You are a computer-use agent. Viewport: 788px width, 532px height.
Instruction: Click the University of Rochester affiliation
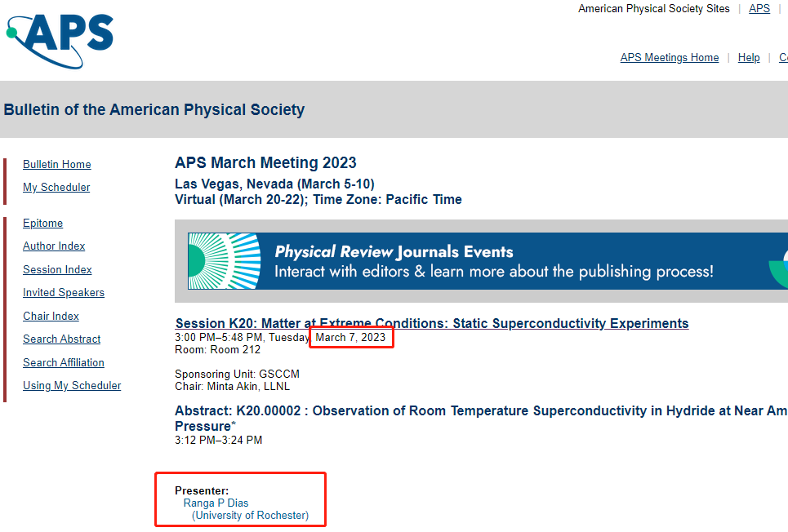tap(250, 516)
